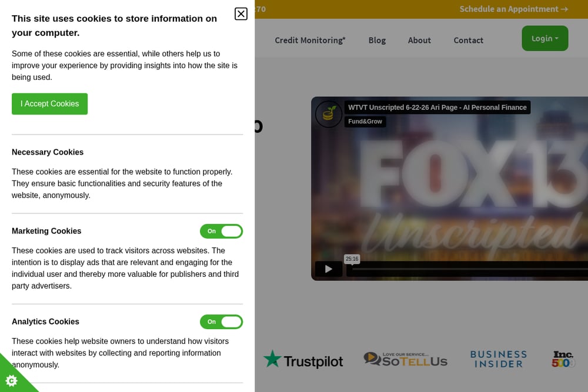588x392 pixels.
Task: Expand the Login dropdown button
Action: pos(545,38)
